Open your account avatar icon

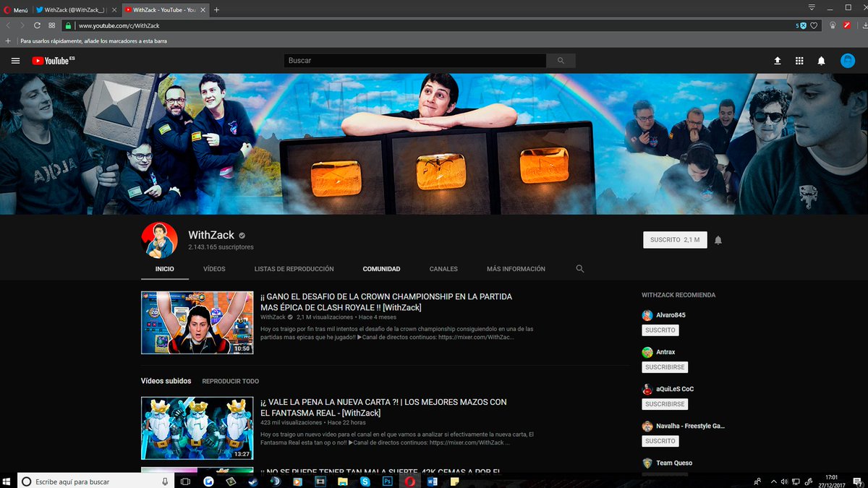tap(846, 61)
